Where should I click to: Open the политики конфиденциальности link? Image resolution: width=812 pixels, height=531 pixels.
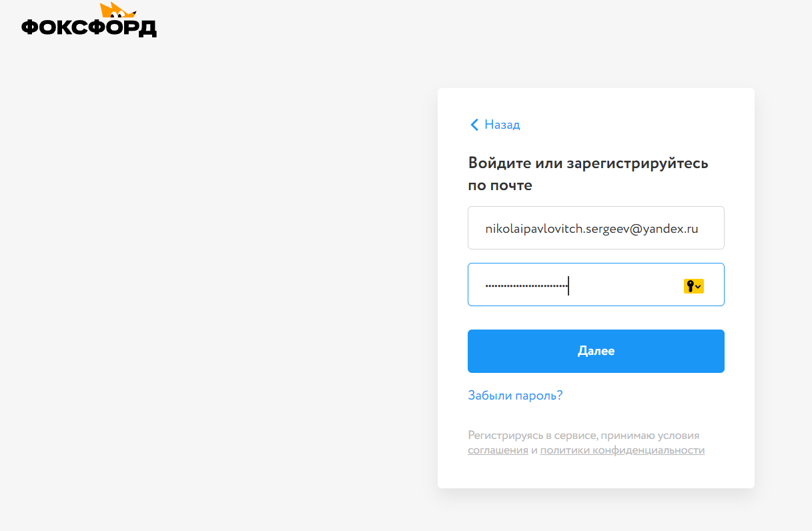pyautogui.click(x=622, y=450)
